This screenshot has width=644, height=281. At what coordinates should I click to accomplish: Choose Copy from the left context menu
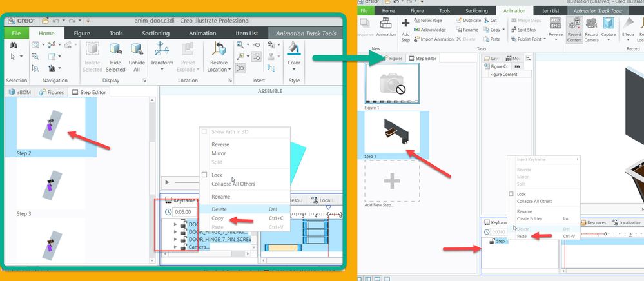[217, 218]
